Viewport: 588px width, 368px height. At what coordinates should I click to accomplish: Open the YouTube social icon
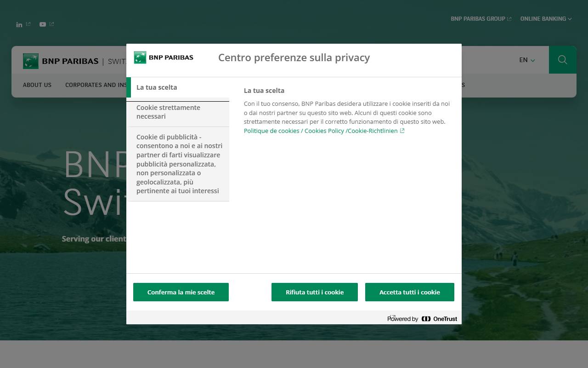pyautogui.click(x=43, y=24)
